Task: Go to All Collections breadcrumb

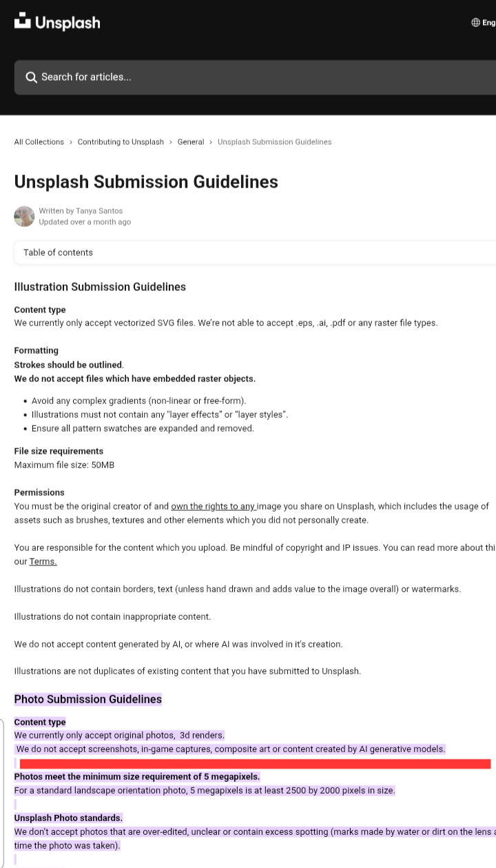Action: click(39, 142)
